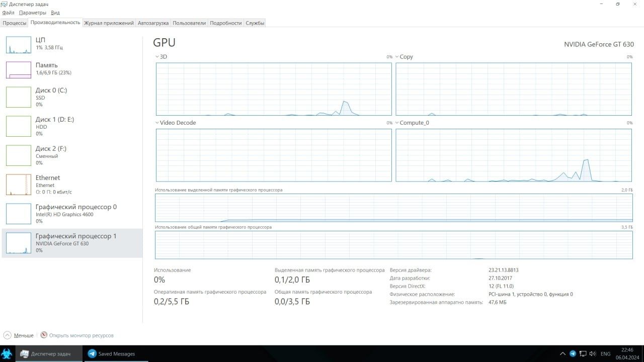Click physical location PCI-шина 1 value

click(530, 294)
